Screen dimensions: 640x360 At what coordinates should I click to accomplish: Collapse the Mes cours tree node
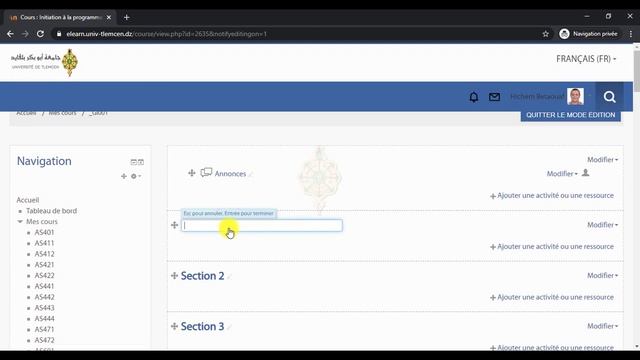coord(20,222)
